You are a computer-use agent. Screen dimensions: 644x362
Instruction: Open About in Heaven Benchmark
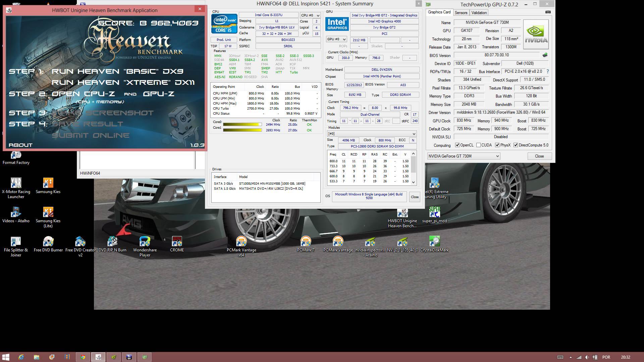(20, 145)
